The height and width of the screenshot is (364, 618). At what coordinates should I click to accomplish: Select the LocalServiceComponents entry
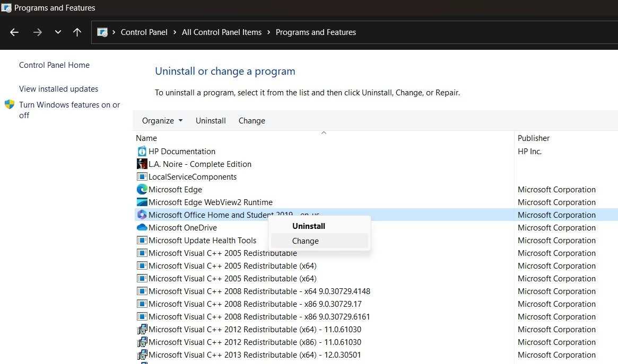(x=193, y=176)
